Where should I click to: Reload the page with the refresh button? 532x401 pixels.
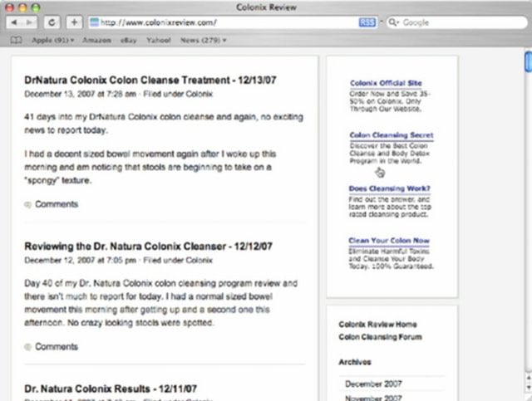pyautogui.click(x=52, y=22)
